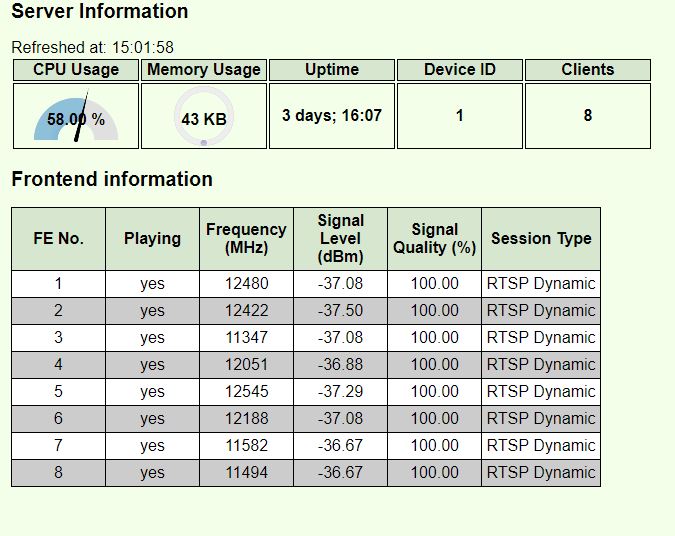Click the Uptime value 3 days; 16:07

point(331,115)
